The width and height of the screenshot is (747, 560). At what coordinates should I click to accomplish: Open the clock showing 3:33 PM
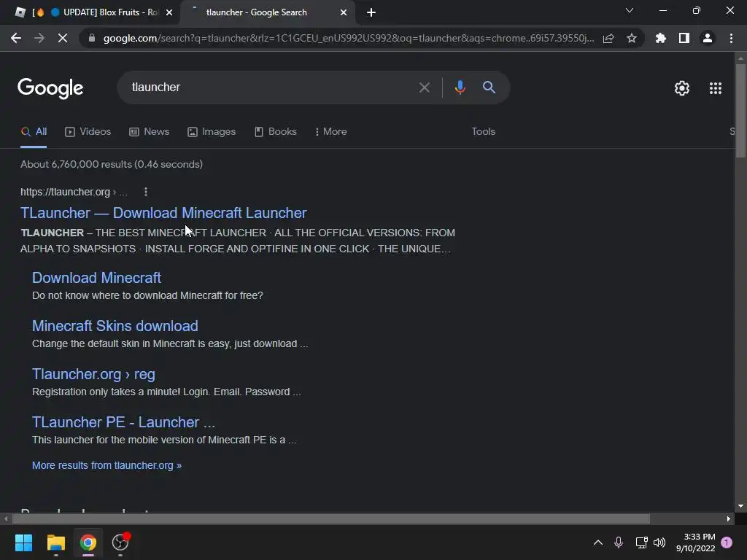tap(695, 542)
